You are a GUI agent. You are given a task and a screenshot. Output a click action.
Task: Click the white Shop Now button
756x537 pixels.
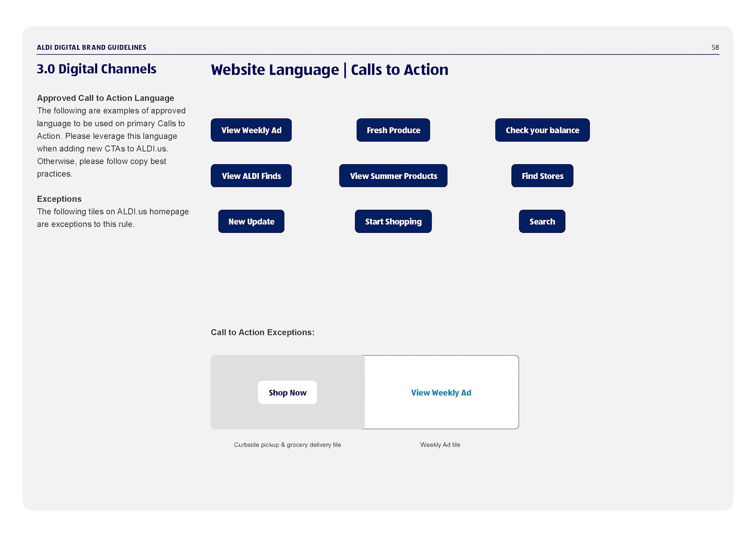287,393
